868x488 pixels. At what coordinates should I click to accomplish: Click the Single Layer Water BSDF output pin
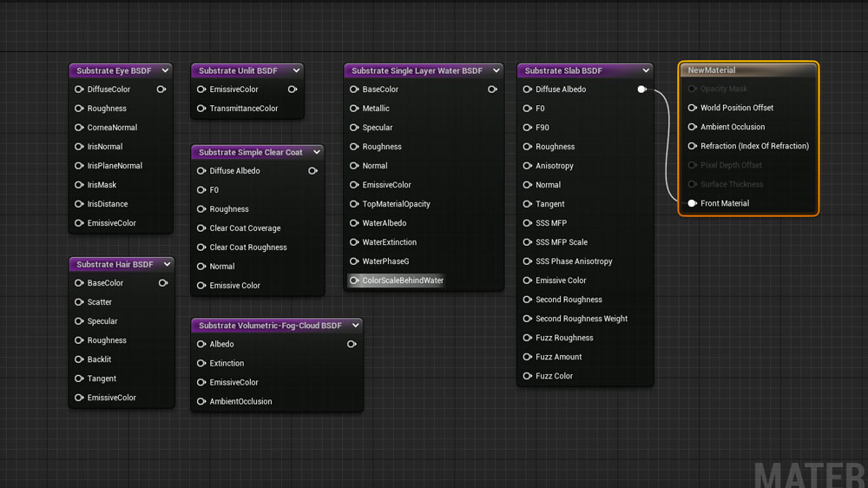492,89
